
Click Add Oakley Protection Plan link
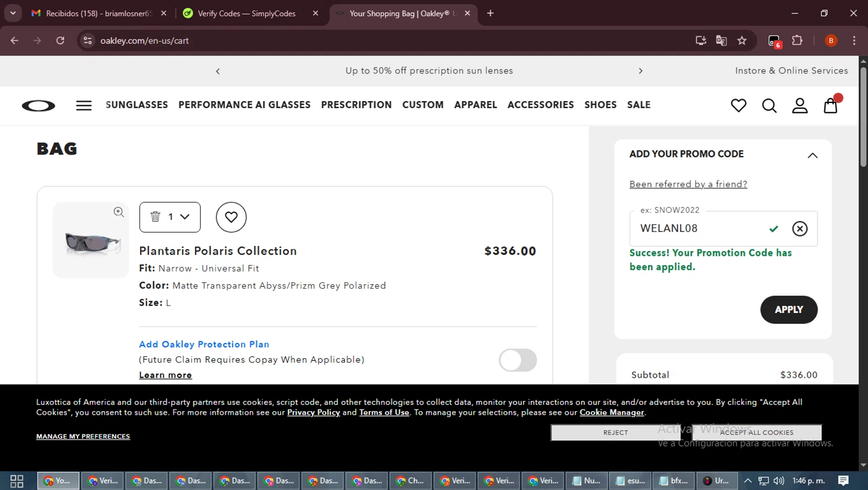(x=204, y=344)
